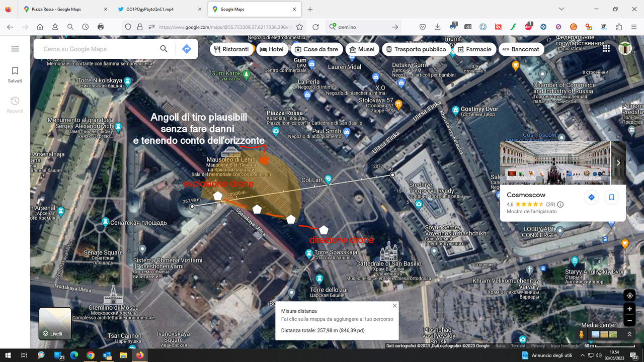Screen dimensions: 644x362
Task: Filter map by Ristoranti
Action: (231, 49)
